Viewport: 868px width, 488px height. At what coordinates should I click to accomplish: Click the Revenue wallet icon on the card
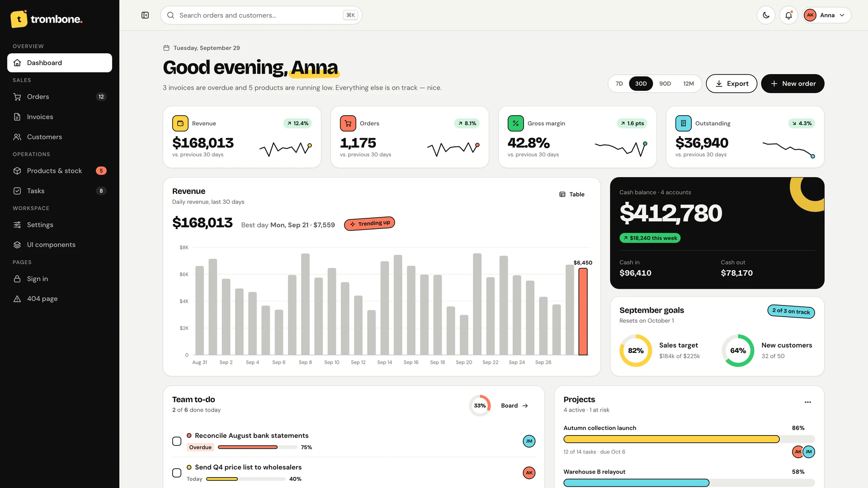tap(180, 123)
